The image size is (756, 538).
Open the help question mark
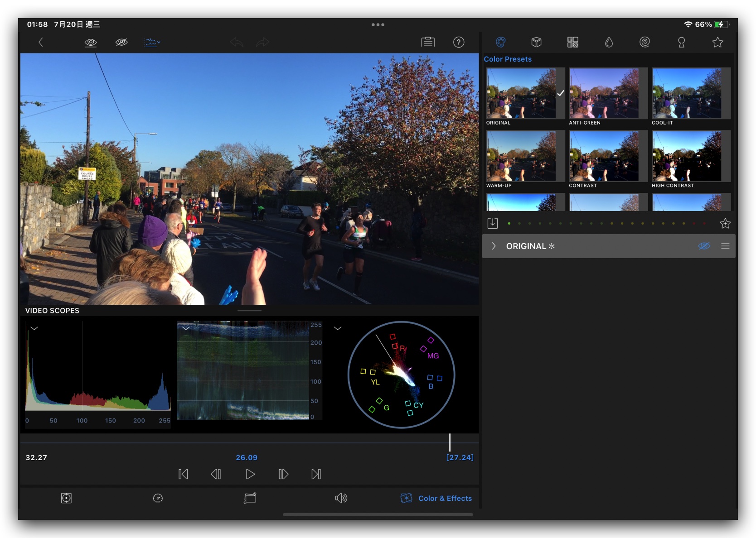coord(459,42)
